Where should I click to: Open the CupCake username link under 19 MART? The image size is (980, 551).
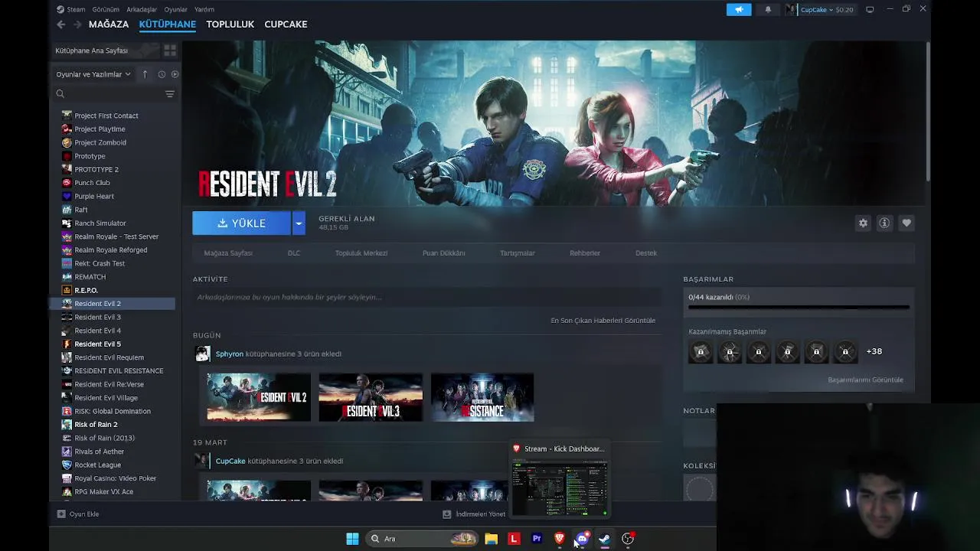tap(230, 461)
